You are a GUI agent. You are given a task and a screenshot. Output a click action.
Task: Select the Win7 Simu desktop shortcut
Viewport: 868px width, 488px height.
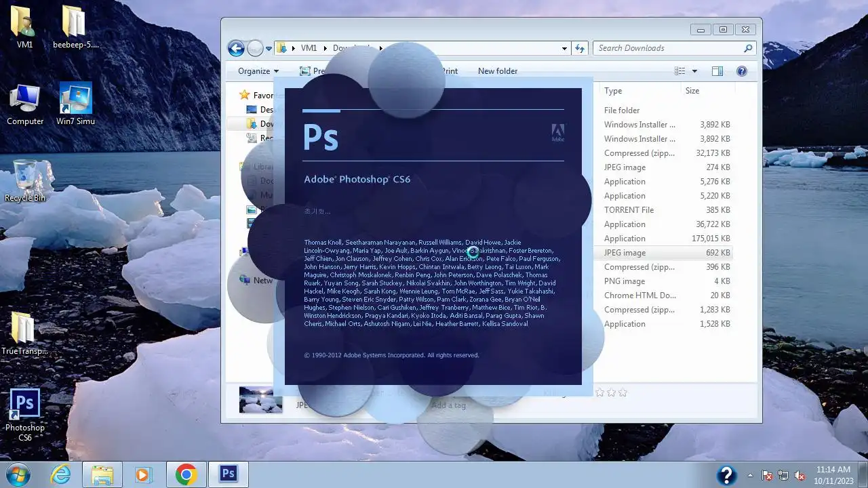[75, 104]
